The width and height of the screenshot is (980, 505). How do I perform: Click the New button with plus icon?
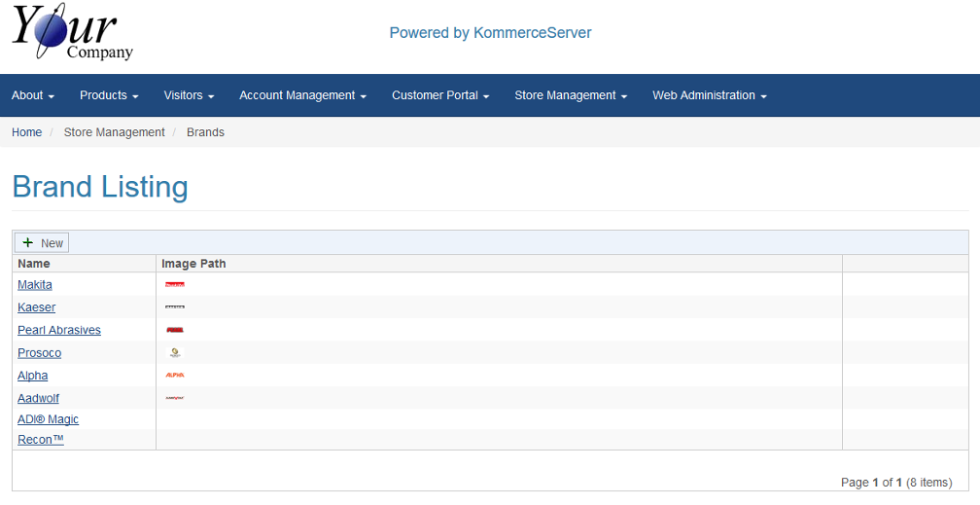[42, 243]
